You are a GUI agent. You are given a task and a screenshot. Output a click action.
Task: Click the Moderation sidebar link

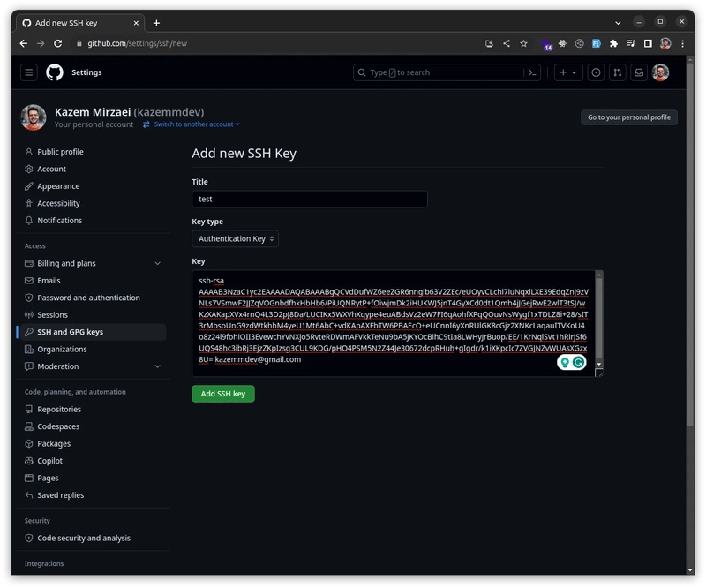[57, 366]
